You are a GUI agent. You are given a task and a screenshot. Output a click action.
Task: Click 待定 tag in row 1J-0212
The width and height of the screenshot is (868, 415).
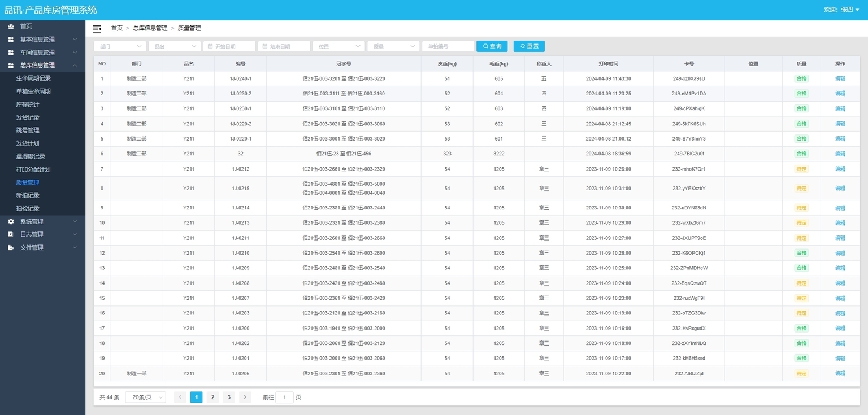coord(801,169)
